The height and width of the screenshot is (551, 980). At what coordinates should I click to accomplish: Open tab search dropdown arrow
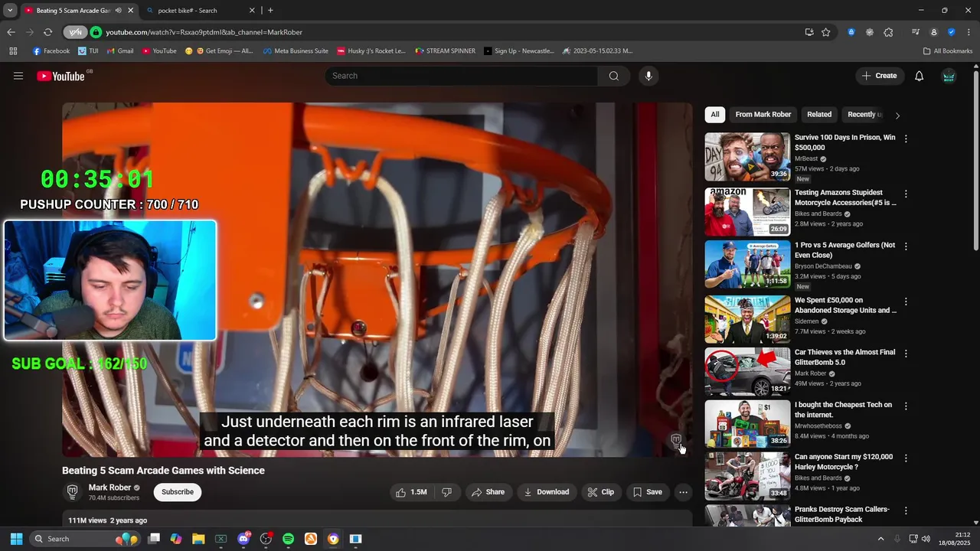point(10,11)
